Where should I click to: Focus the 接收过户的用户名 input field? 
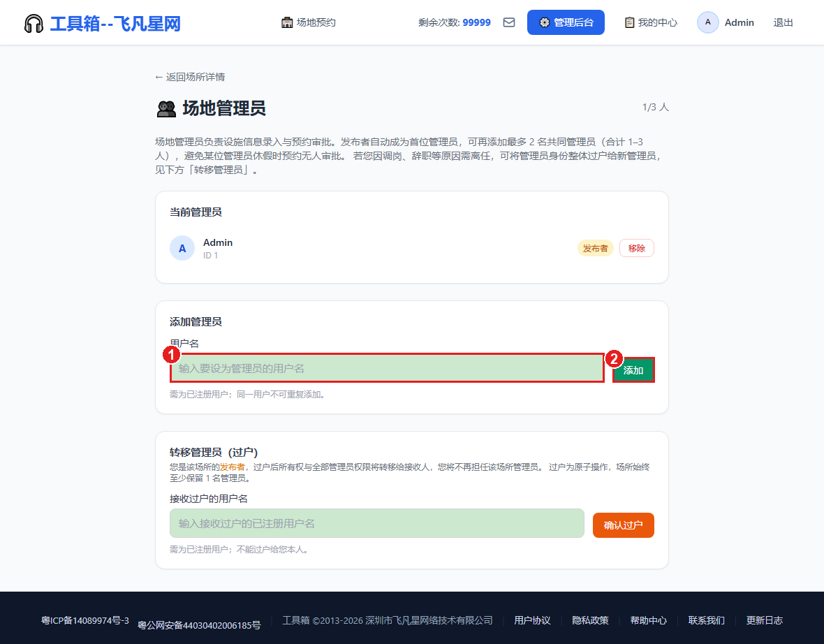tap(377, 523)
